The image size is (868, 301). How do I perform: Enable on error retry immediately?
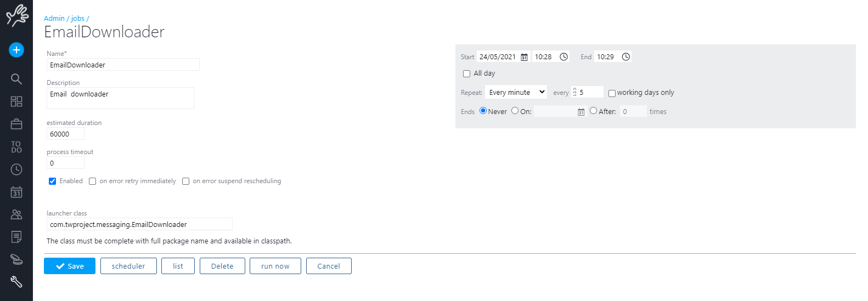coord(93,181)
